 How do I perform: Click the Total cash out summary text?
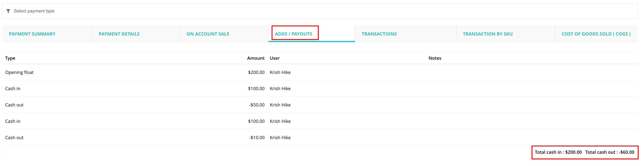pyautogui.click(x=610, y=152)
